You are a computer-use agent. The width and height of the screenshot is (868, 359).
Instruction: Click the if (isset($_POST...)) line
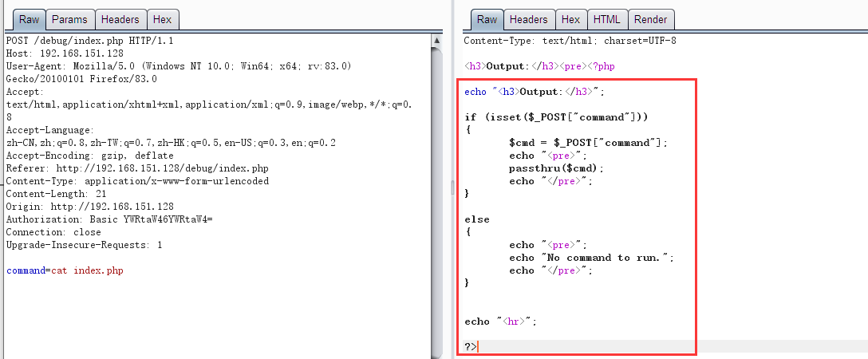click(x=556, y=117)
